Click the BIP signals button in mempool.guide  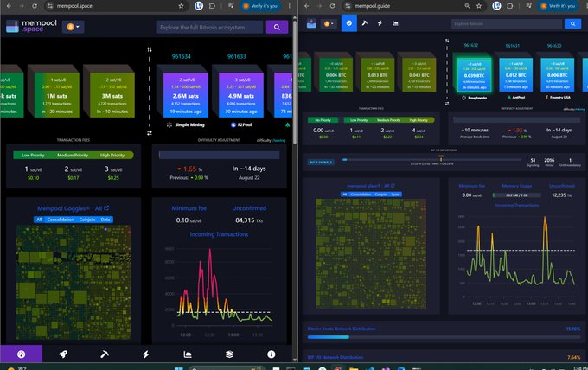click(321, 163)
